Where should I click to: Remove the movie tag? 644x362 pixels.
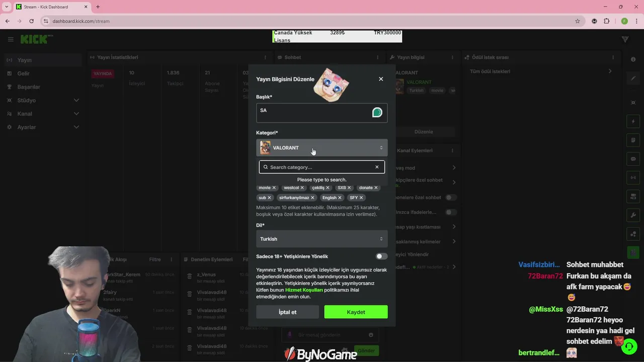coord(274,188)
